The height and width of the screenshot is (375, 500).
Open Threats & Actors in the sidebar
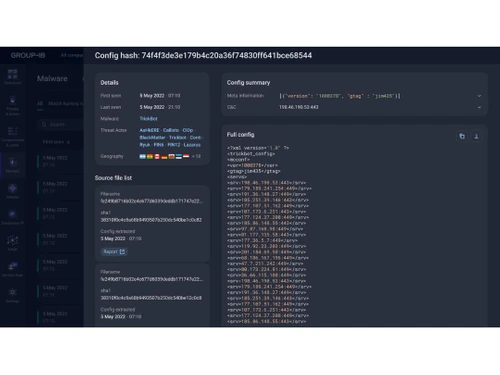coord(13,105)
